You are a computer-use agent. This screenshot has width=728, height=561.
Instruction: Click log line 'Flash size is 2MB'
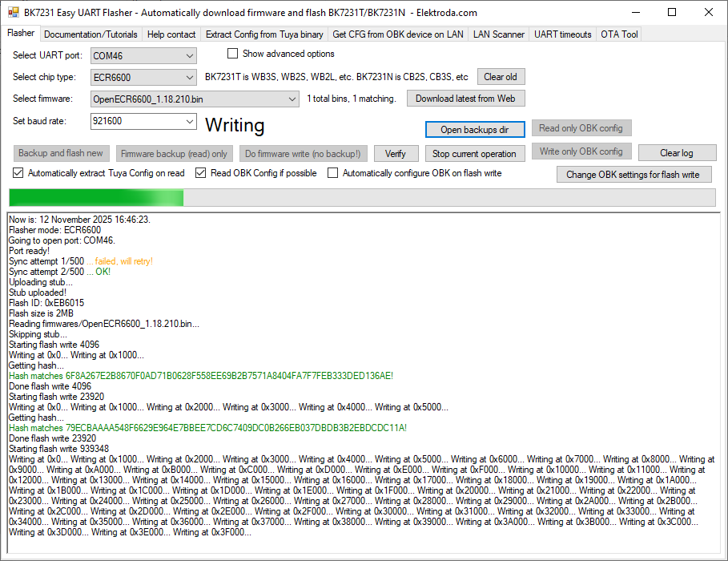click(x=41, y=313)
